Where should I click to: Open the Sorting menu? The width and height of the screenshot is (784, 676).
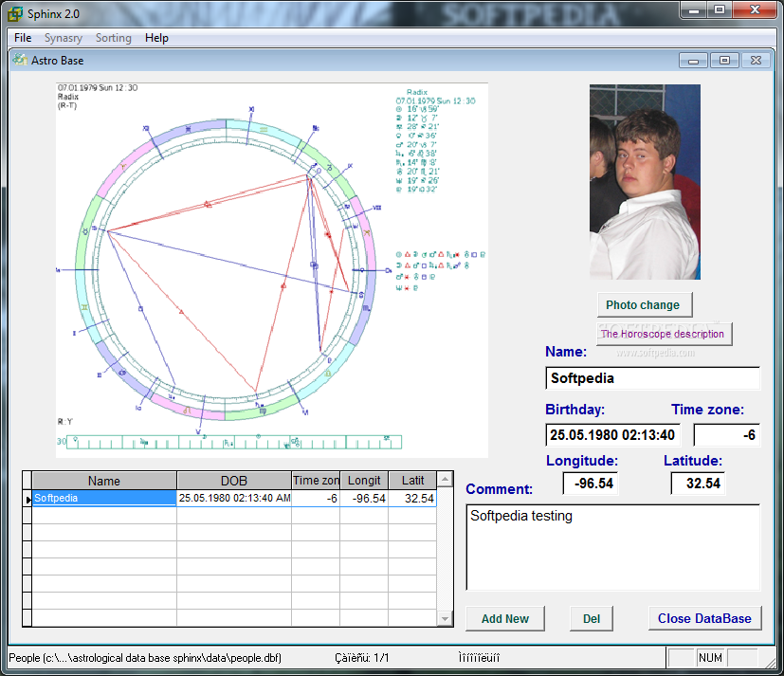click(114, 38)
